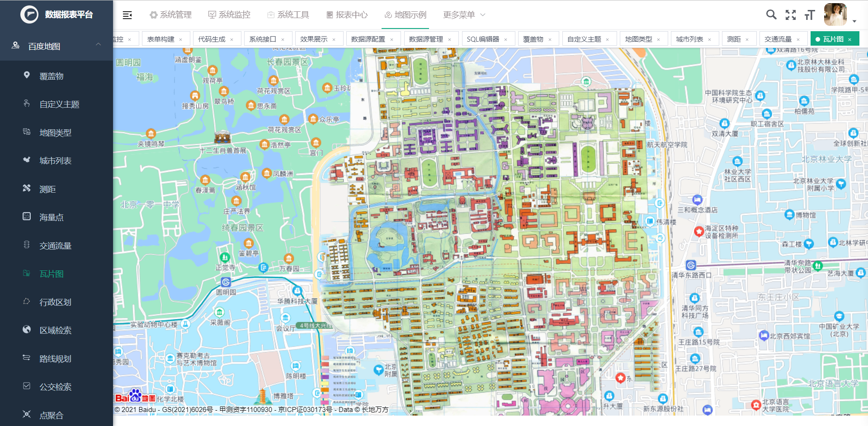This screenshot has height=426, width=868.
Task: Select the 自定义主题 custom theme icon
Action: click(26, 104)
